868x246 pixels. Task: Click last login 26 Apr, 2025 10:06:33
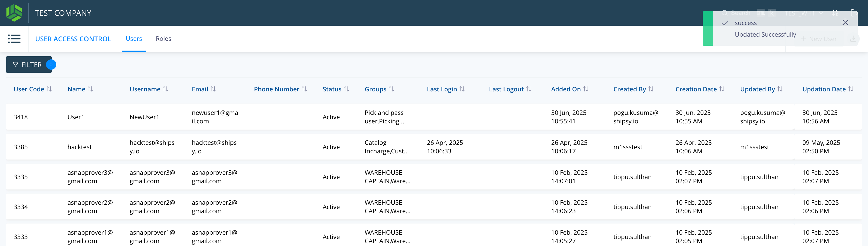[x=445, y=147]
